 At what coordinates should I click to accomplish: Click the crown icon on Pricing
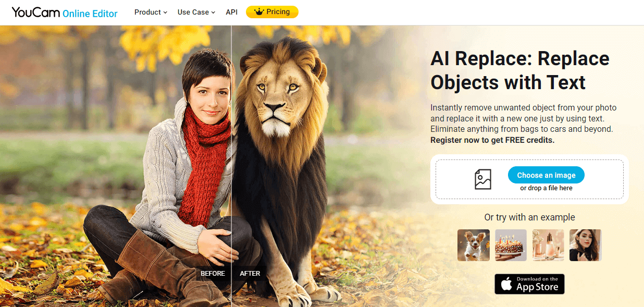tap(259, 12)
